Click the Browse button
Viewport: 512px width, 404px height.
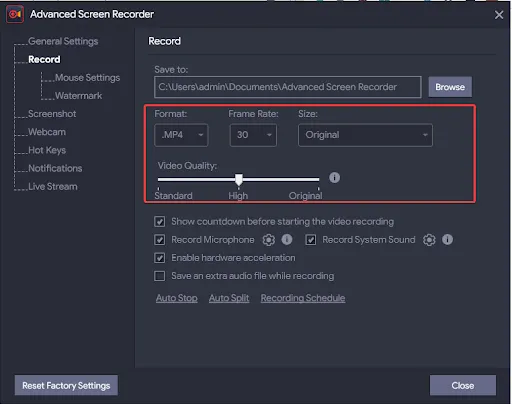click(x=450, y=87)
